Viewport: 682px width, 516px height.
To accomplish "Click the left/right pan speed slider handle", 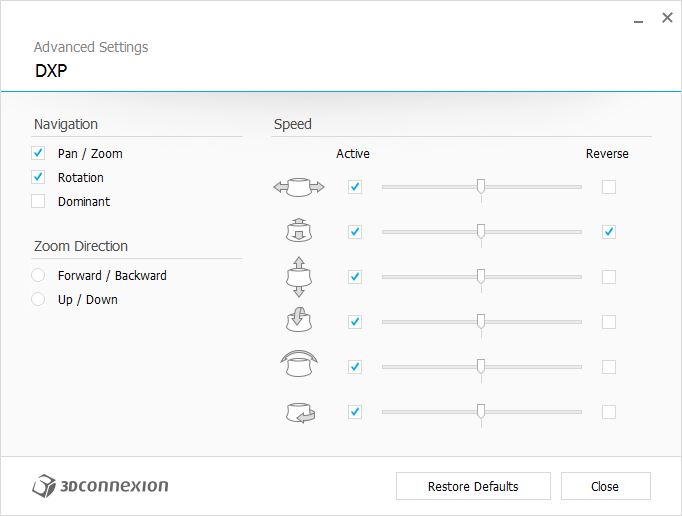I will click(481, 186).
